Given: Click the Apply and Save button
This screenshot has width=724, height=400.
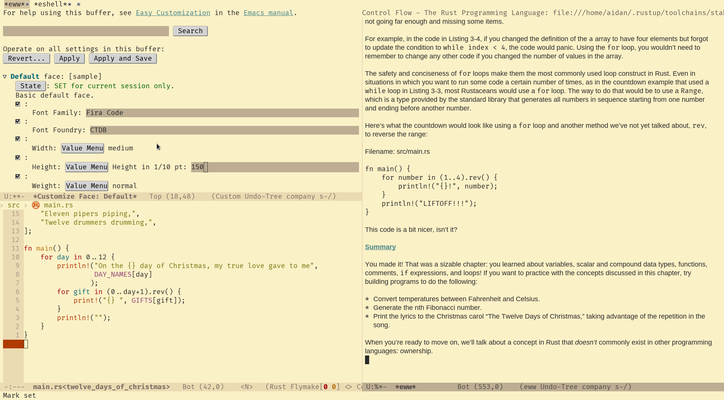Looking at the screenshot, I should tap(123, 58).
